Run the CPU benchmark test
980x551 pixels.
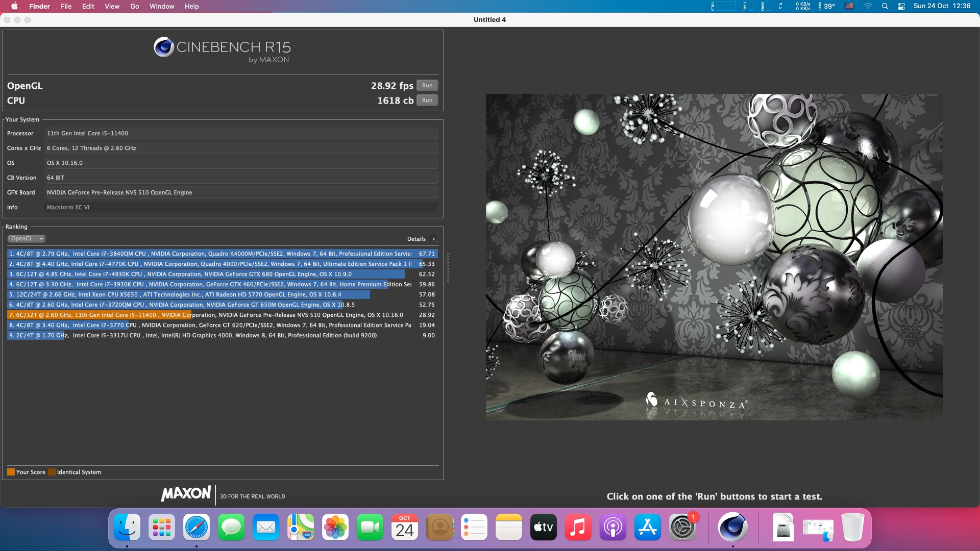coord(427,101)
